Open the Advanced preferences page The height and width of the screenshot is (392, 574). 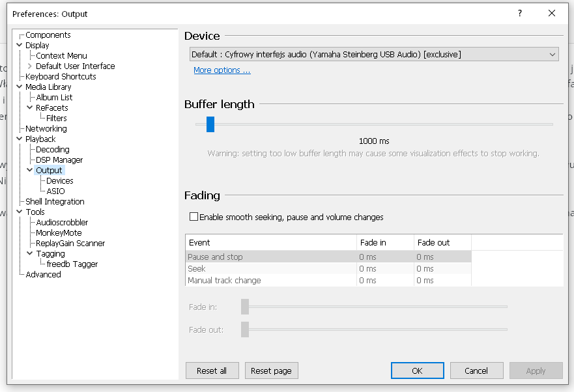click(x=43, y=275)
